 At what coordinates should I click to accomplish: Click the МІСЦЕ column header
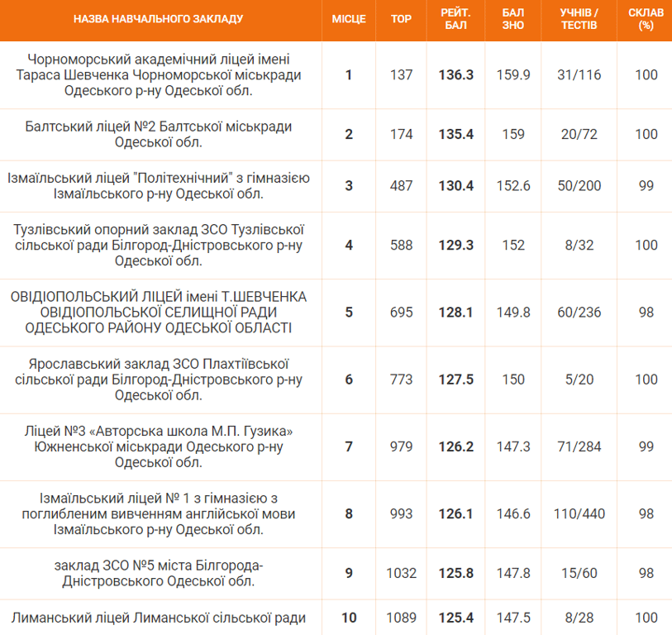[348, 18]
